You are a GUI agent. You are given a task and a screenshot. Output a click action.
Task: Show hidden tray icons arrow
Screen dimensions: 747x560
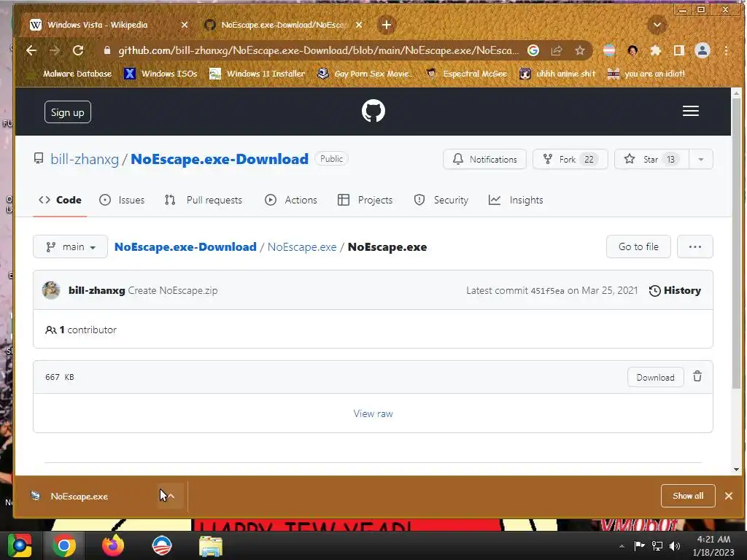(622, 546)
